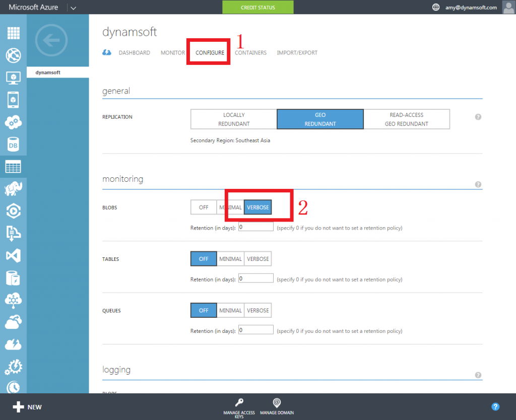
Task: Select Locally Redundant replication
Action: pyautogui.click(x=234, y=119)
